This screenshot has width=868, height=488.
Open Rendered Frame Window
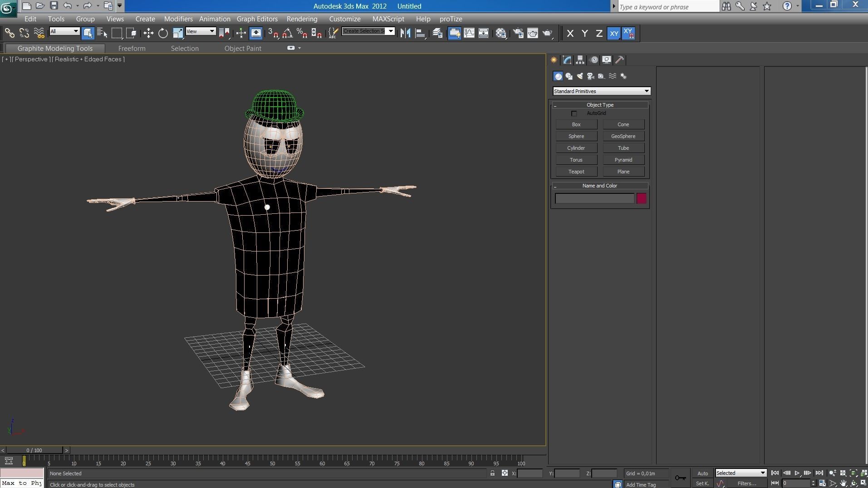(x=533, y=33)
